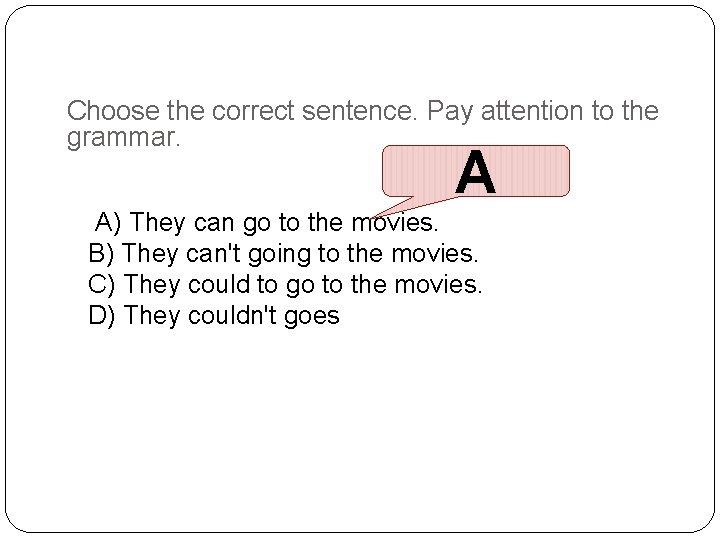Click the large letter A in the callout
This screenshot has height=540, width=720.
coord(475,173)
